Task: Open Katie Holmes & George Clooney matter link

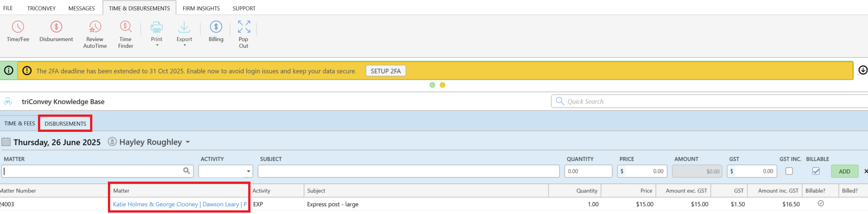Action: tap(180, 204)
